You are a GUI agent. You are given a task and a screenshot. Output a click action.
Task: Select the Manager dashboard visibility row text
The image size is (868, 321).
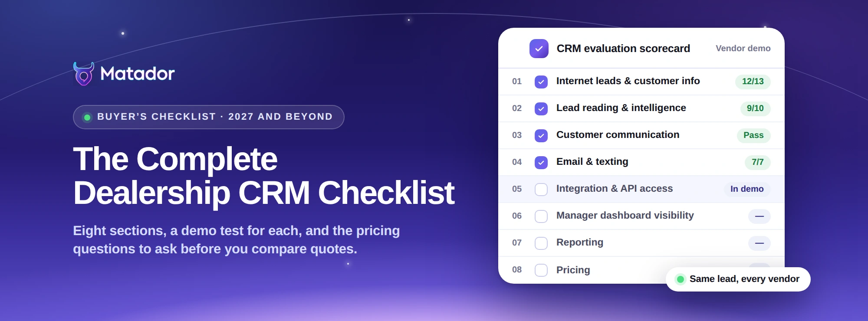(625, 216)
